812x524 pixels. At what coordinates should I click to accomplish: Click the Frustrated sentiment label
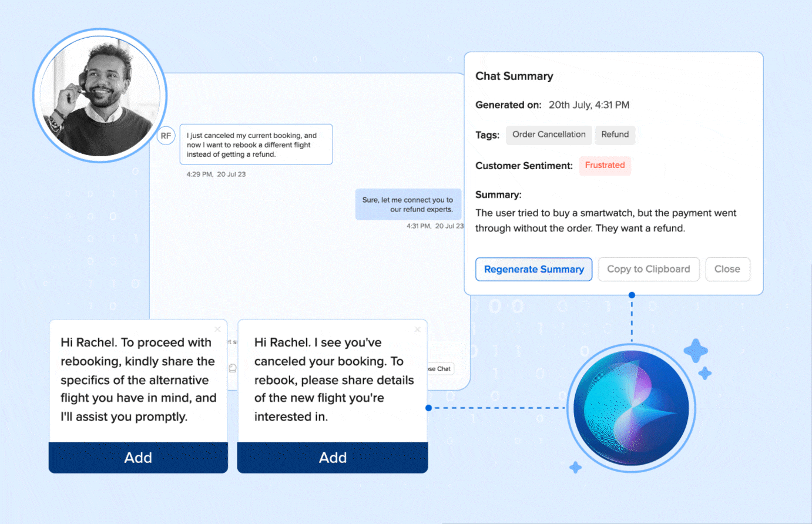(x=605, y=166)
